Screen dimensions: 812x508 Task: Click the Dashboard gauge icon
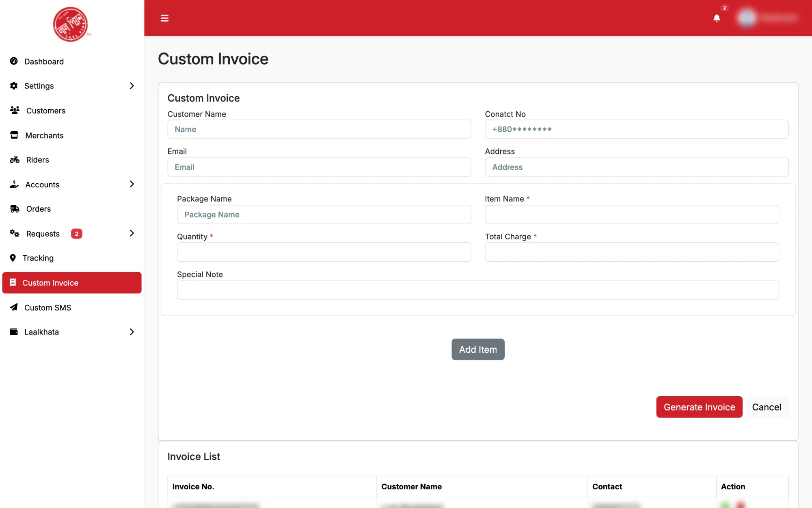pos(14,61)
